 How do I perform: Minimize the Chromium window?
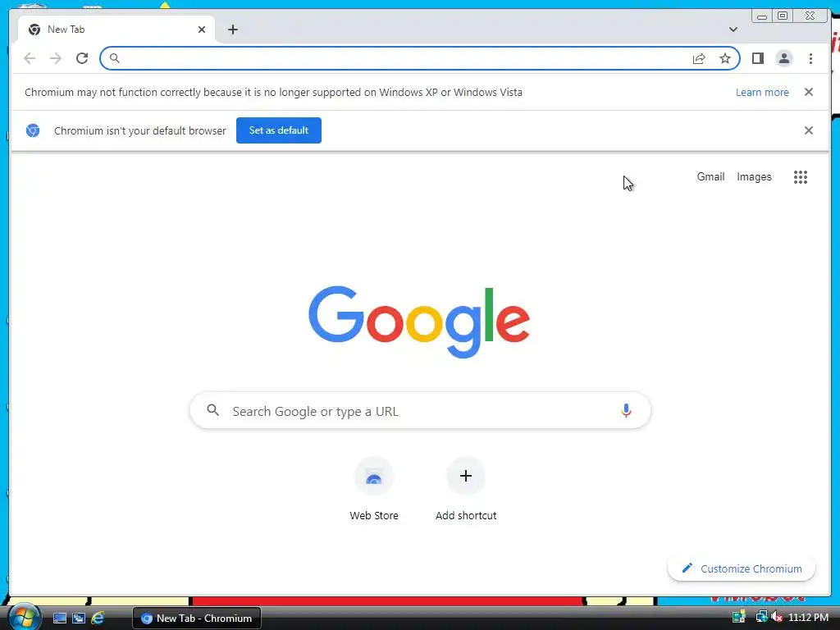pos(762,16)
